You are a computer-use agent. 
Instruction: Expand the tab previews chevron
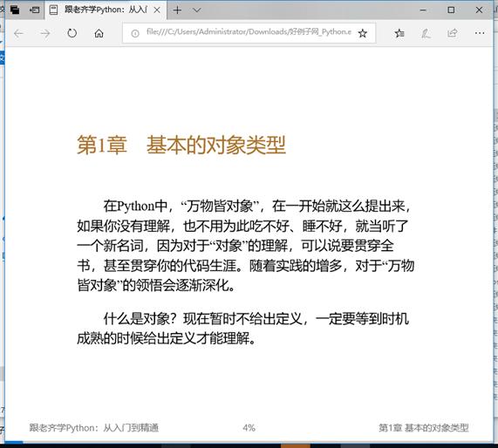(197, 10)
